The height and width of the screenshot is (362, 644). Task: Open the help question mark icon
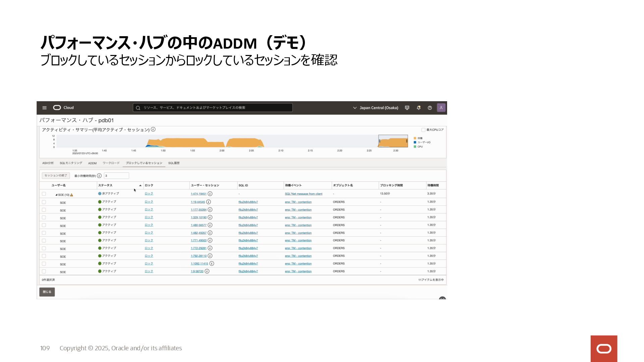[430, 108]
